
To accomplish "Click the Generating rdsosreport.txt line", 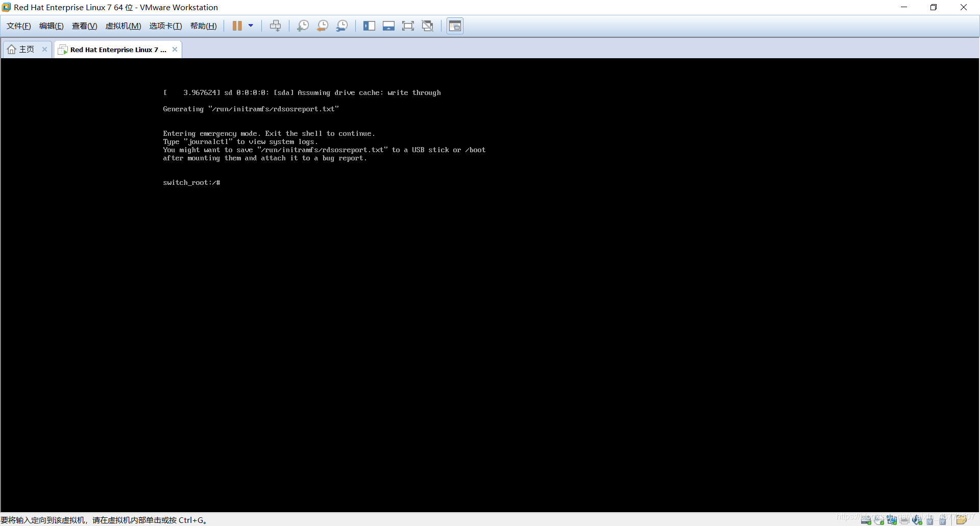I will point(251,109).
